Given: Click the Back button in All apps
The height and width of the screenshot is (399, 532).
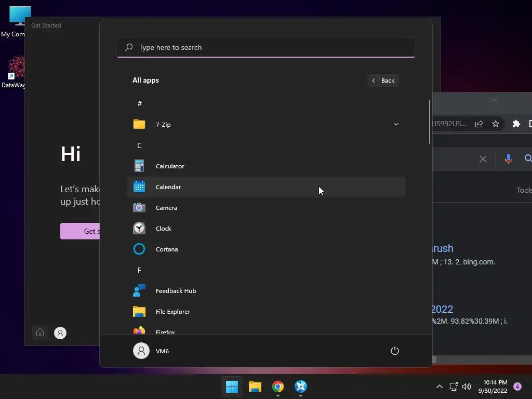Looking at the screenshot, I should click(383, 81).
